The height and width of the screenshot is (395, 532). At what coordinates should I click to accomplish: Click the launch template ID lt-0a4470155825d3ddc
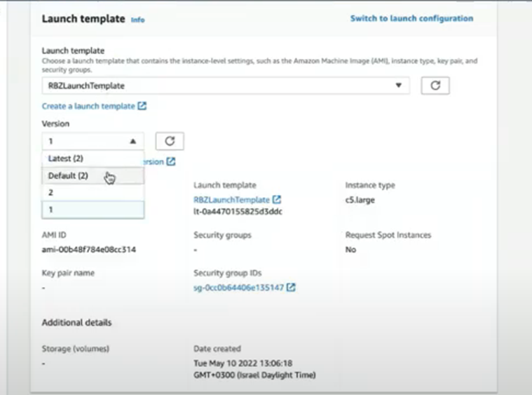pos(238,211)
